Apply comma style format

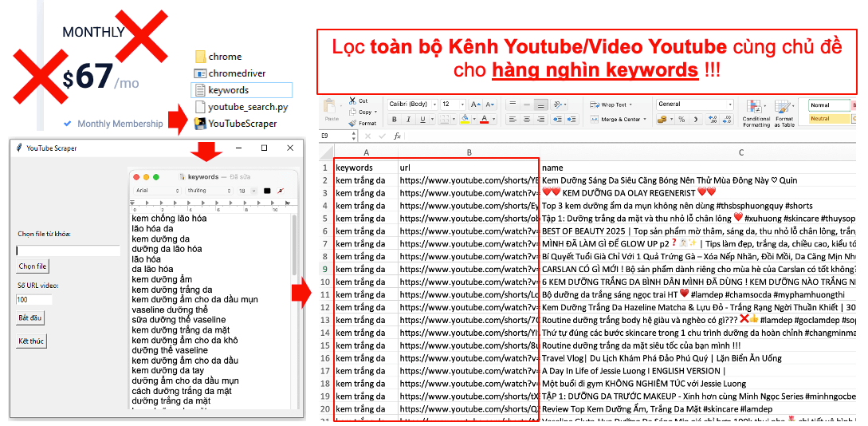click(695, 119)
